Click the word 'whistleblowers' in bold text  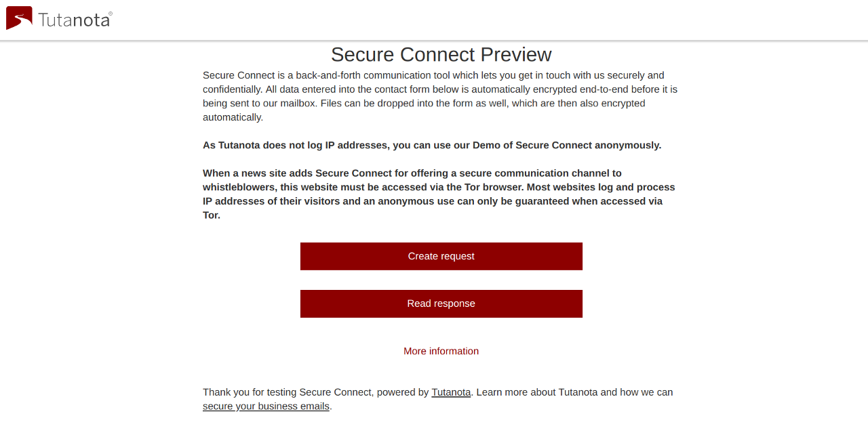point(237,187)
